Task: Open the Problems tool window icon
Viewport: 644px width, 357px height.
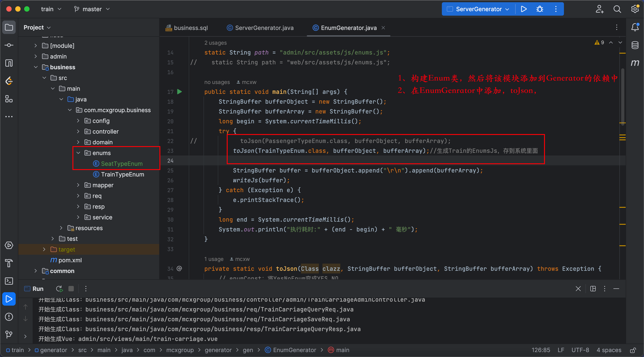Action: [9, 317]
